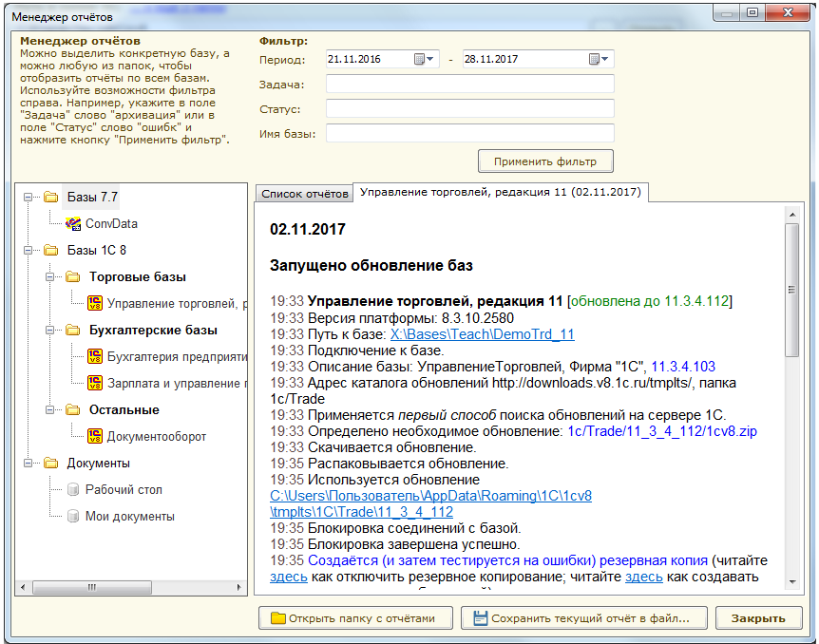
Task: Select Мои документы tree item
Action: [130, 516]
